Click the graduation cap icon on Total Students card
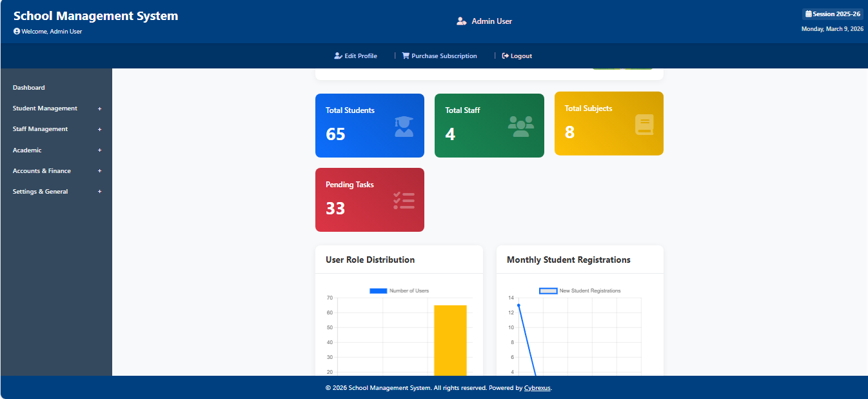The image size is (868, 399). [x=404, y=127]
